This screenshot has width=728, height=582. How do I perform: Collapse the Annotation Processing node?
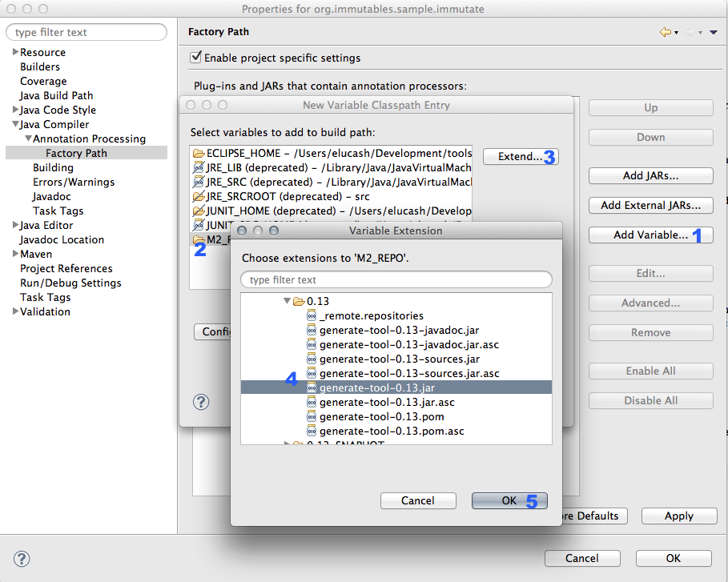[x=28, y=138]
